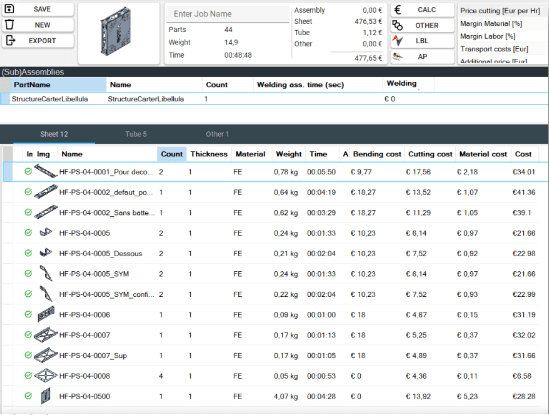The height and width of the screenshot is (415, 549).
Task: Click the EXPORT arrow icon
Action: (x=10, y=41)
